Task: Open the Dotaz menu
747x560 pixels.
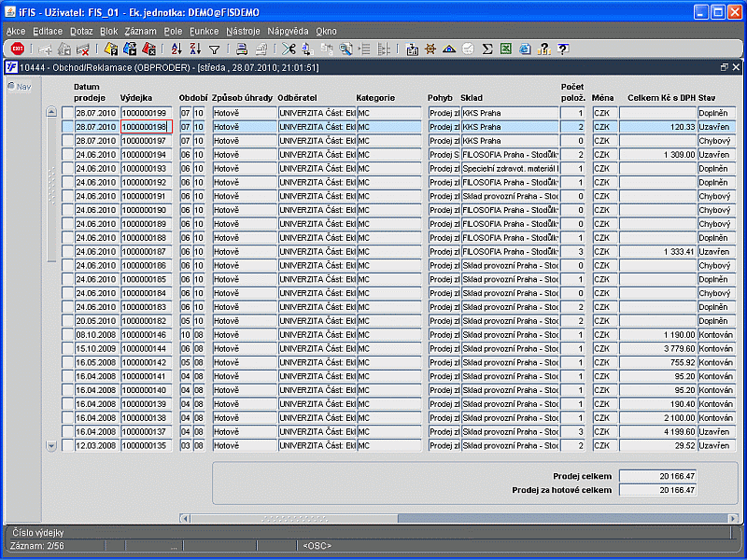Action: tap(81, 32)
